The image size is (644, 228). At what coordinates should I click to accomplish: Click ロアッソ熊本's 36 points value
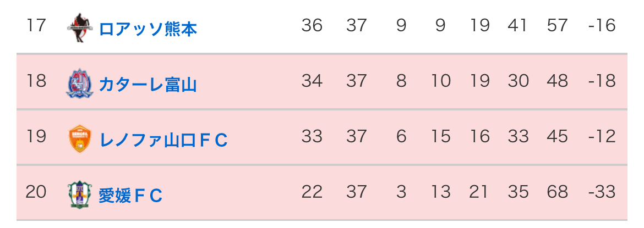click(312, 25)
